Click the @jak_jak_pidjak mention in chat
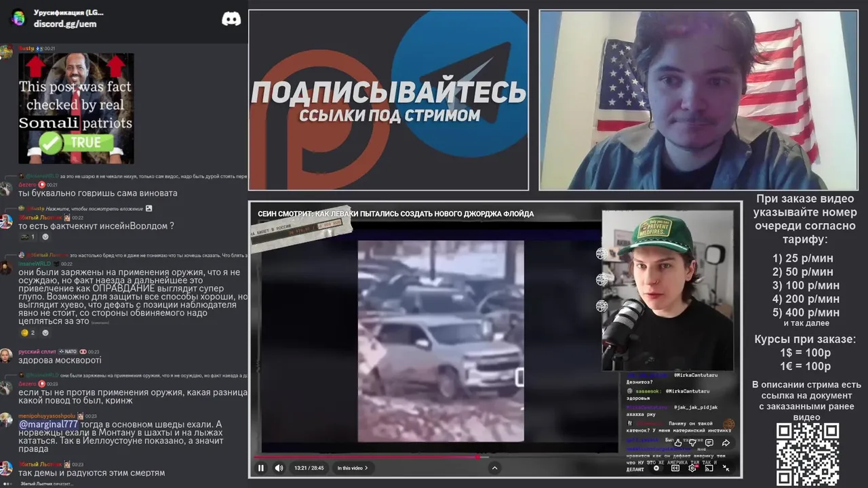The height and width of the screenshot is (488, 868). click(696, 407)
